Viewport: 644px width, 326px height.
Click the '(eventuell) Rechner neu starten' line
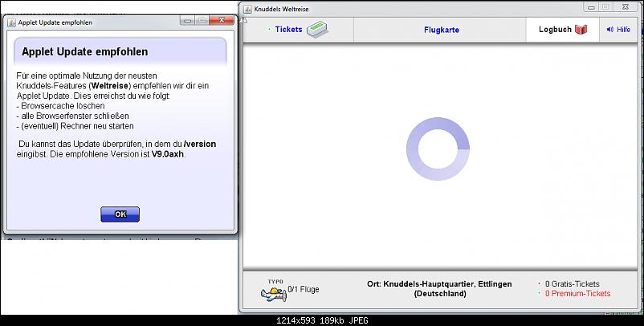click(75, 126)
